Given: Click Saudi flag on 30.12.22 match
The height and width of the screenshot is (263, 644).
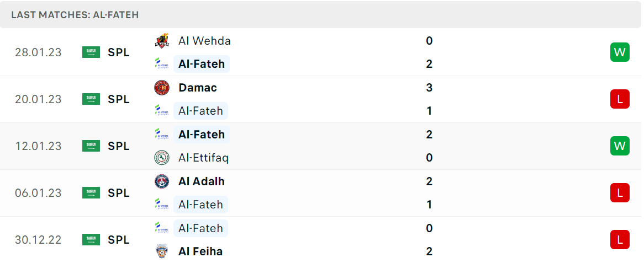Looking at the screenshot, I should pos(91,240).
